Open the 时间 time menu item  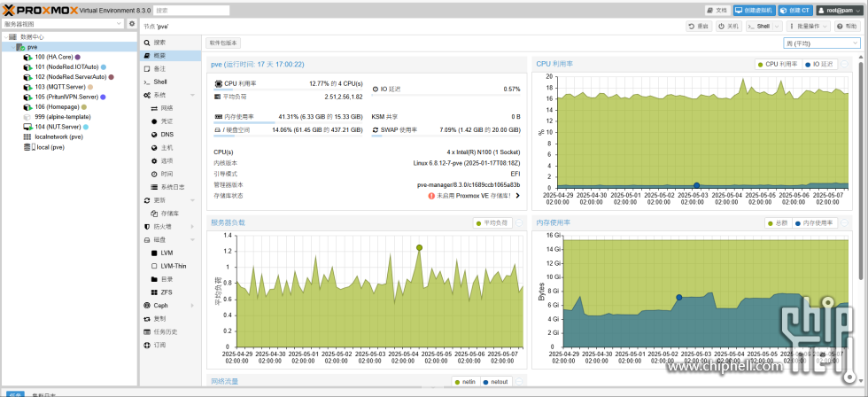[x=170, y=174]
